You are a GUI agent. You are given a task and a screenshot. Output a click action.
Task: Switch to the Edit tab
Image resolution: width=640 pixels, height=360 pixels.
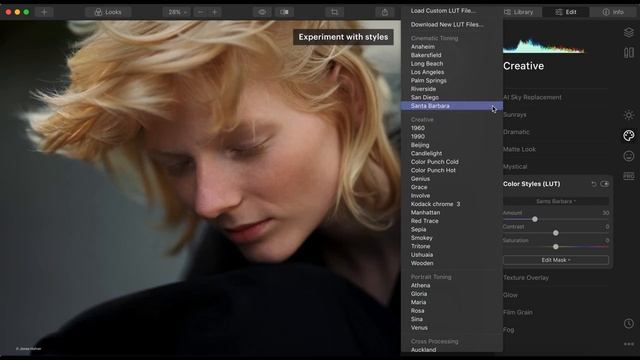point(565,12)
